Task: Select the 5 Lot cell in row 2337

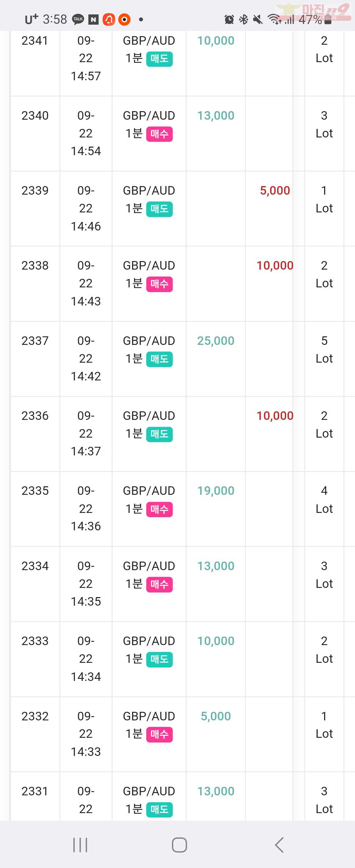Action: coord(324,359)
